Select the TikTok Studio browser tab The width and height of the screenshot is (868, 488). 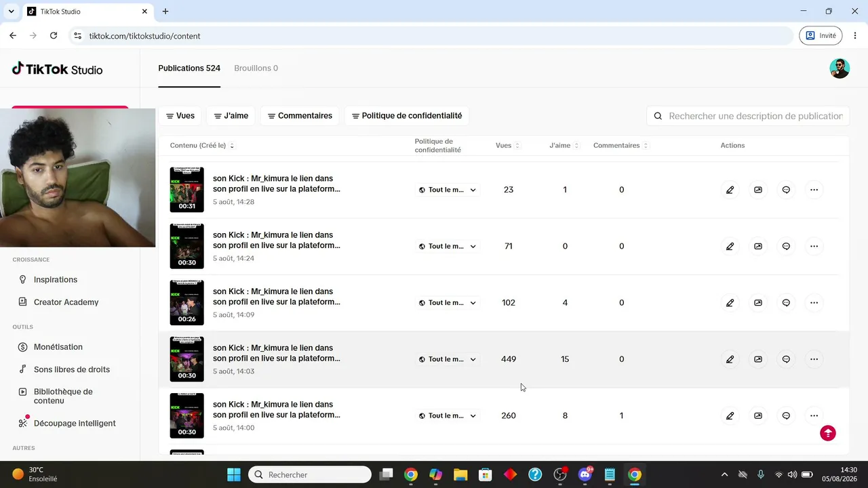87,12
